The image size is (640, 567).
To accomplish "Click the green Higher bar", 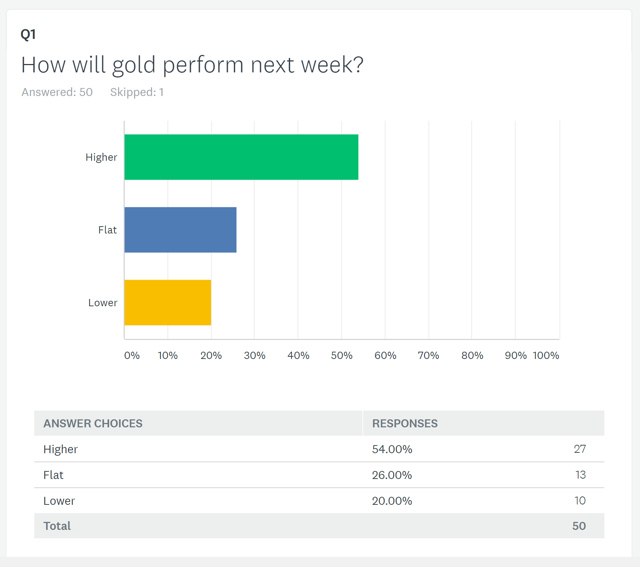I will 241,157.
